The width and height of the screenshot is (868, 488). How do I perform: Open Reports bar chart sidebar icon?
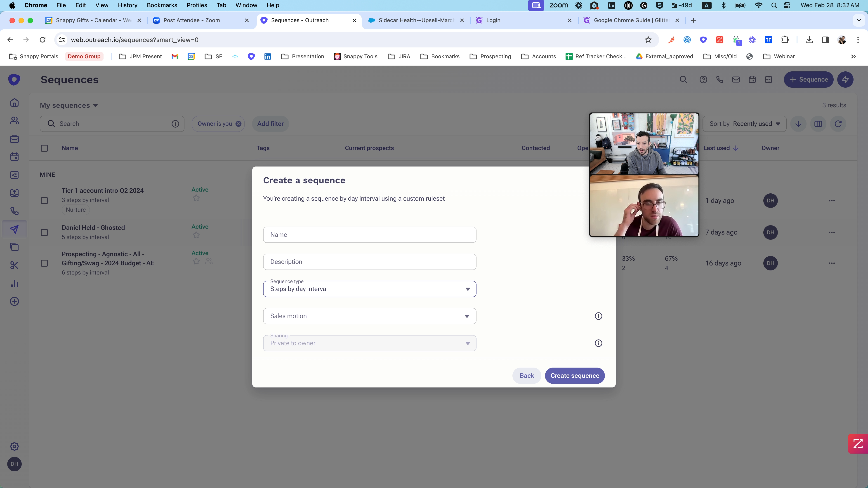point(14,284)
